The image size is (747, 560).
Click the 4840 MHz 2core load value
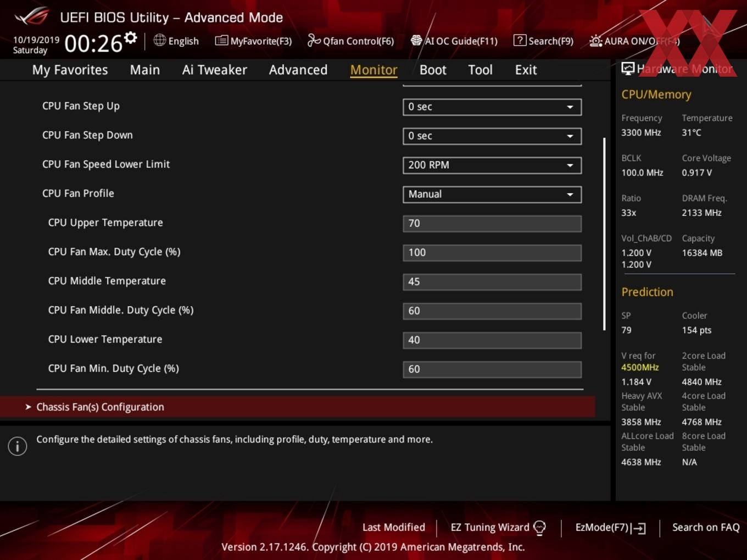point(701,382)
